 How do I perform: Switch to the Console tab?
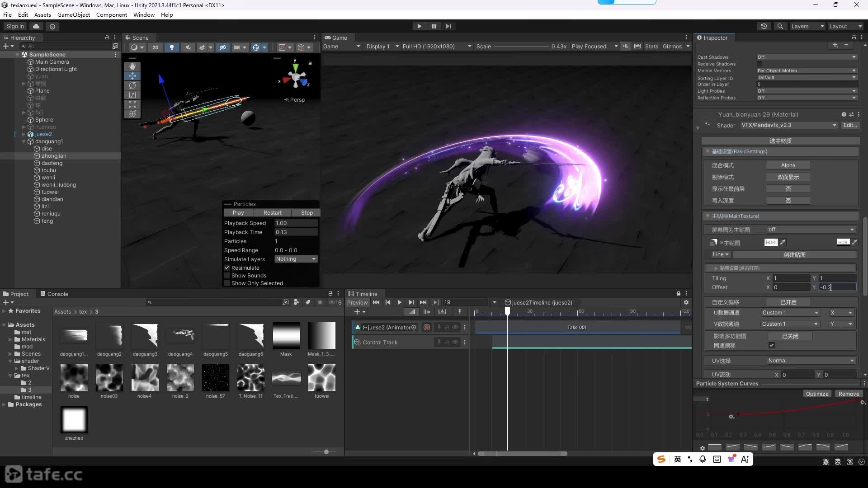(54, 294)
